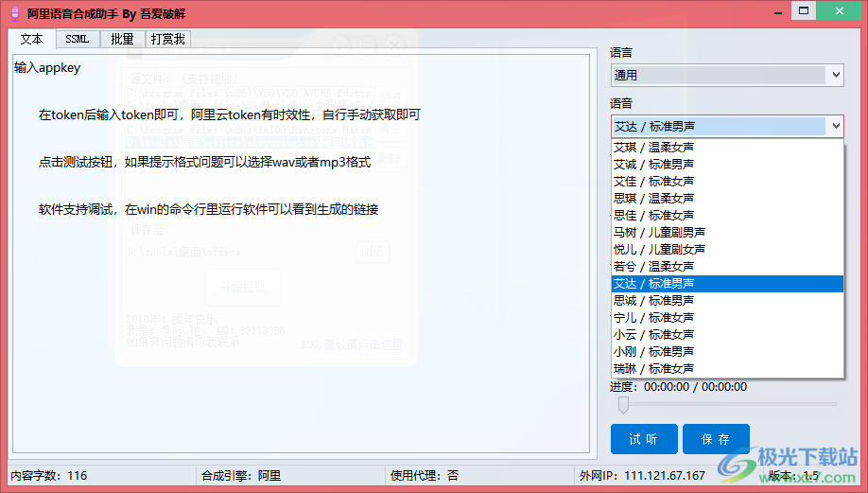Screen dimensions: 868x493
Task: Select 思琪 / 温柔女声 option
Action: point(727,199)
